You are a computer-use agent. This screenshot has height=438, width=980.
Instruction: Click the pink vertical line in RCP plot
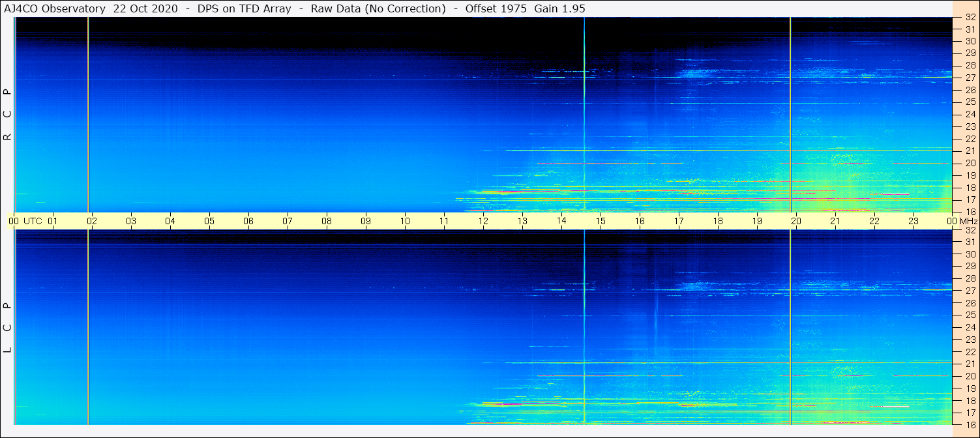[x=88, y=114]
